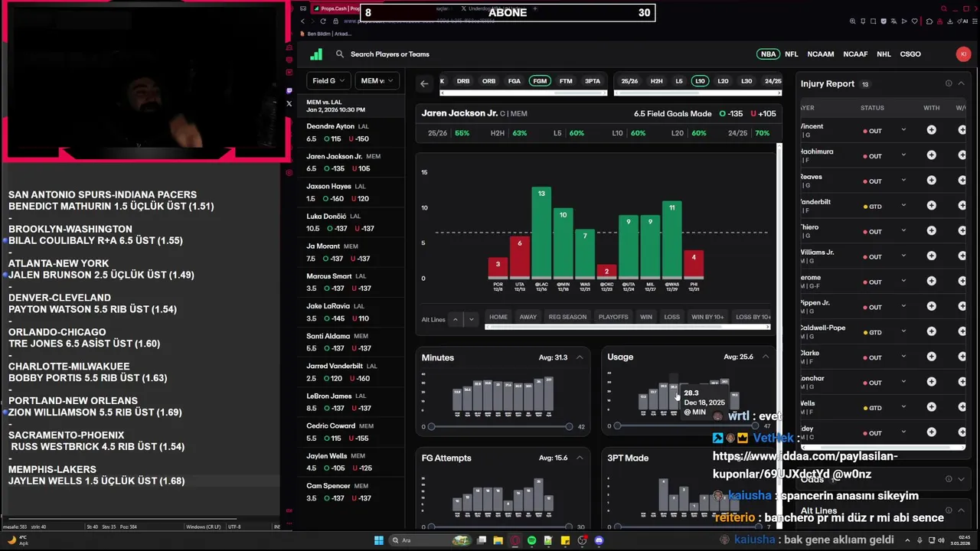The image size is (980, 551).
Task: Click browser back navigation arrow
Action: [x=303, y=21]
